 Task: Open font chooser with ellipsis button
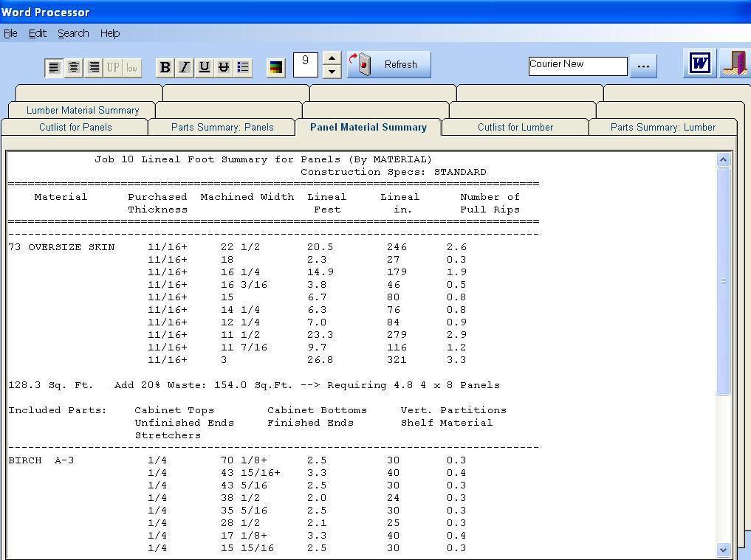point(644,66)
